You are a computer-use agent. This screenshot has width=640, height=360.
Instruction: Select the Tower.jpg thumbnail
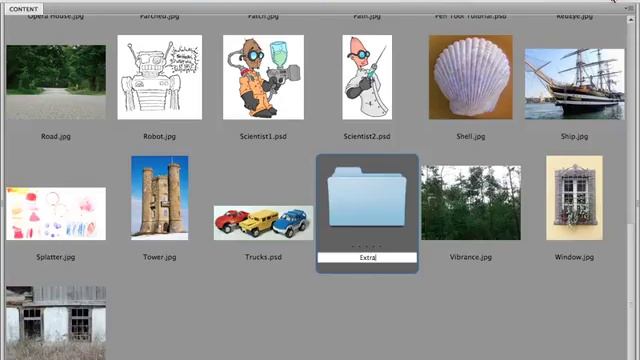click(x=160, y=198)
